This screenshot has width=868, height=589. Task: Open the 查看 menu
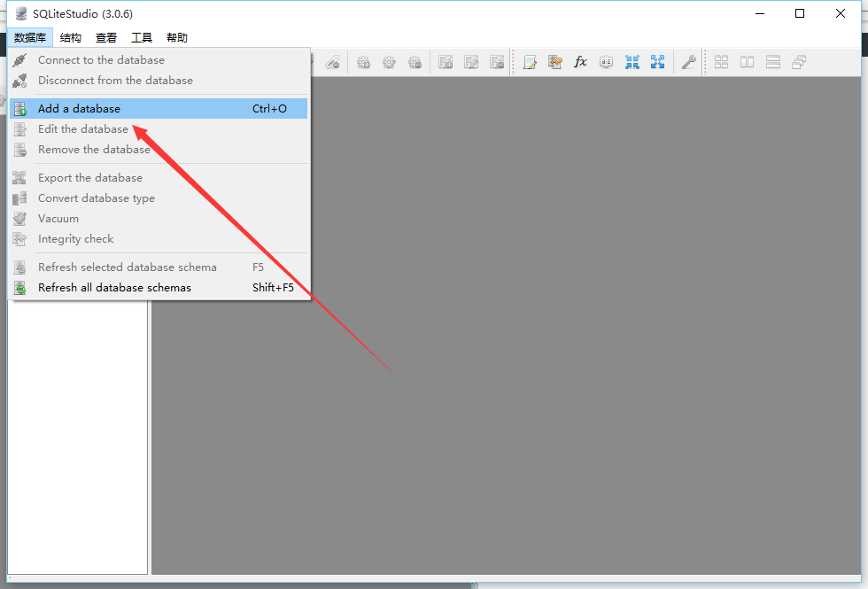coord(105,37)
